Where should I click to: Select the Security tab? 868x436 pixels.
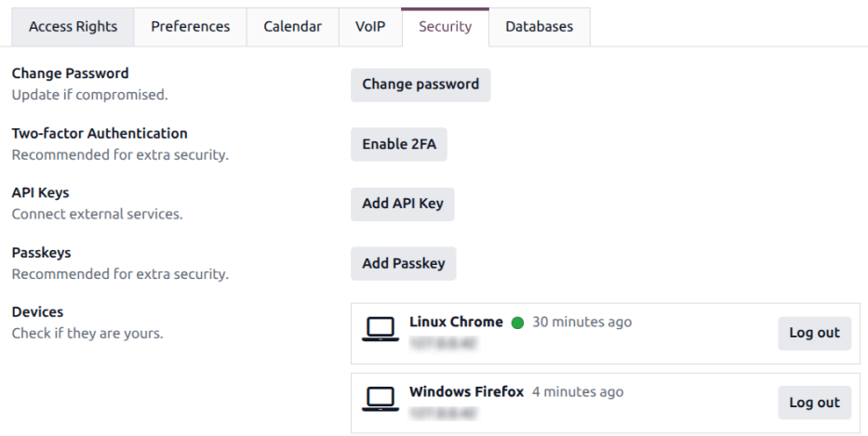pyautogui.click(x=445, y=27)
